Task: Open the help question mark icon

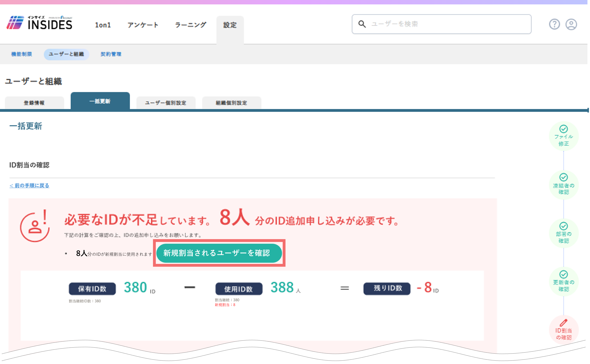Action: tap(554, 24)
